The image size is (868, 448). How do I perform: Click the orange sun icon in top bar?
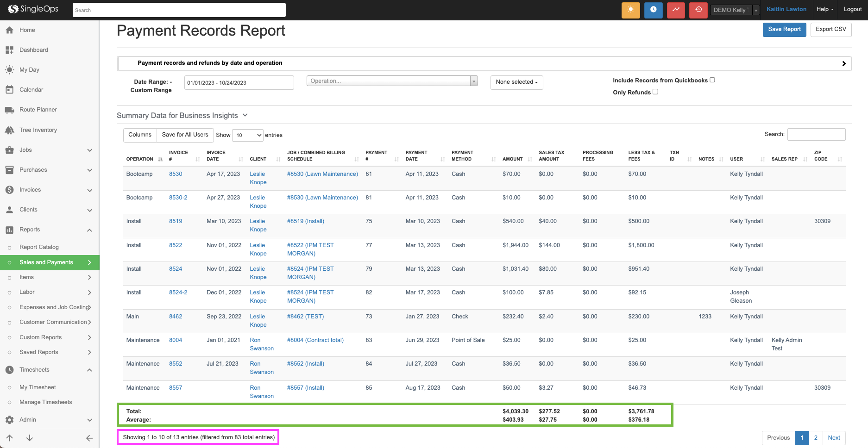630,9
